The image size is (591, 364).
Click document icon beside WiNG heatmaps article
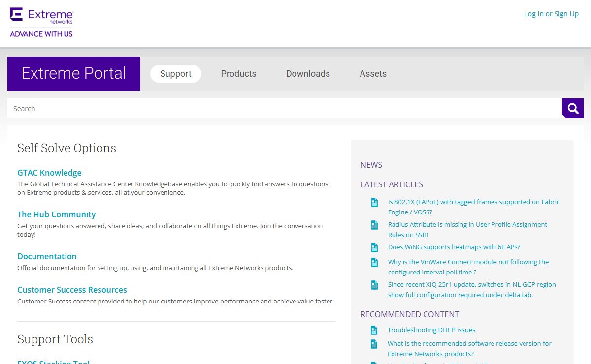coord(374,247)
